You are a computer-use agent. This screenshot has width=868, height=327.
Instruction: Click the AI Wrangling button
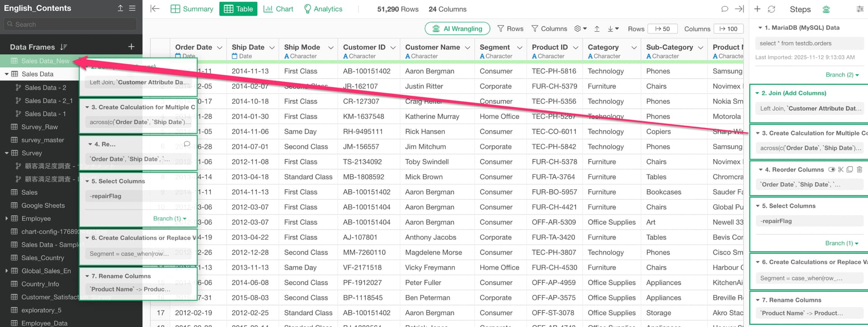[x=457, y=28]
